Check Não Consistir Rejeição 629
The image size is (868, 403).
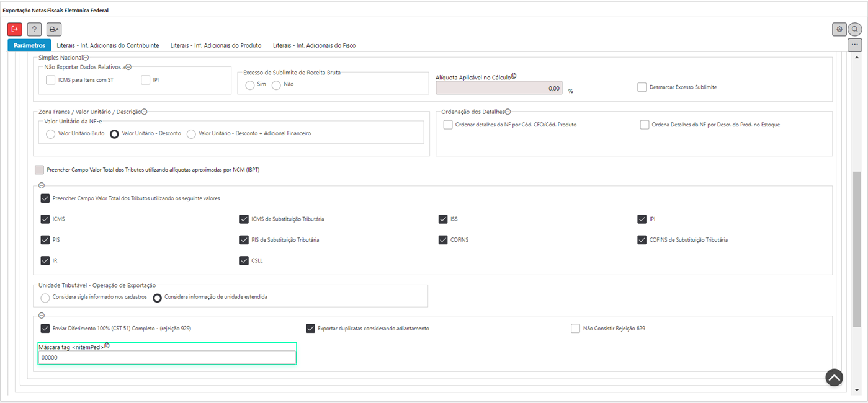[575, 329]
